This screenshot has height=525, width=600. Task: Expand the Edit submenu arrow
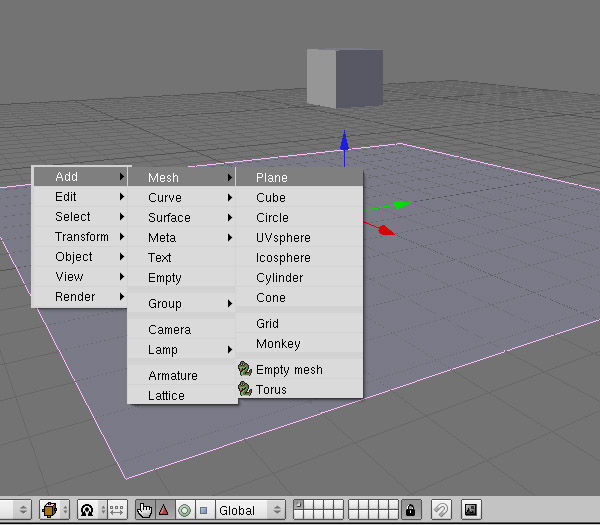[x=122, y=197]
